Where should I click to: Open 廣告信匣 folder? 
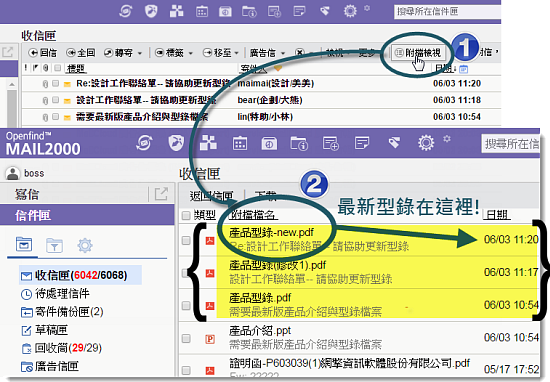coord(49,366)
